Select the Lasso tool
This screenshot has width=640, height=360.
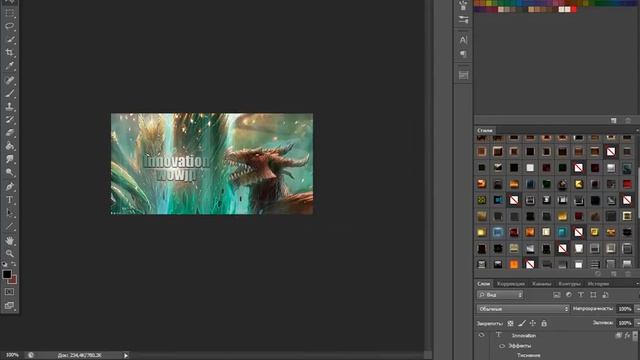tap(9, 26)
